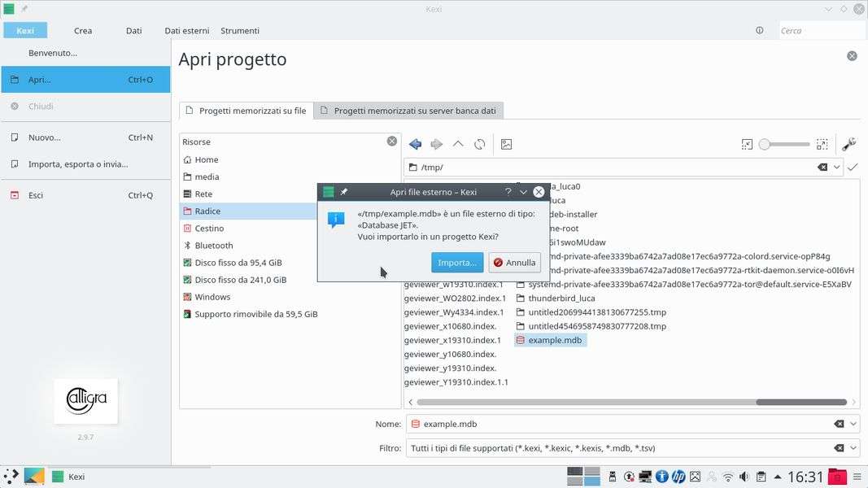Click the volume tray icon
Viewport: 868px width, 488px height.
pyautogui.click(x=744, y=477)
